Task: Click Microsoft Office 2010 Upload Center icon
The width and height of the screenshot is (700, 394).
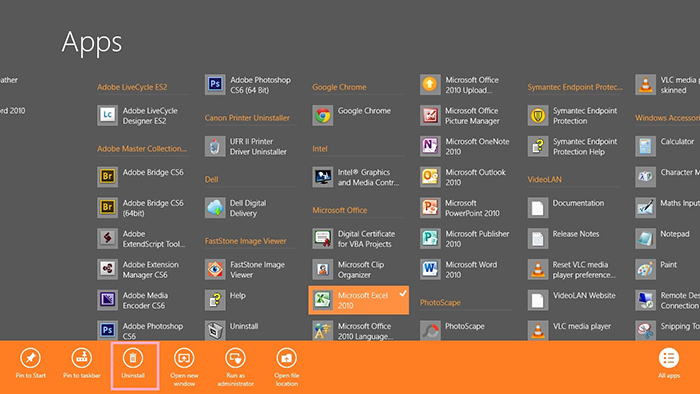Action: pos(430,84)
